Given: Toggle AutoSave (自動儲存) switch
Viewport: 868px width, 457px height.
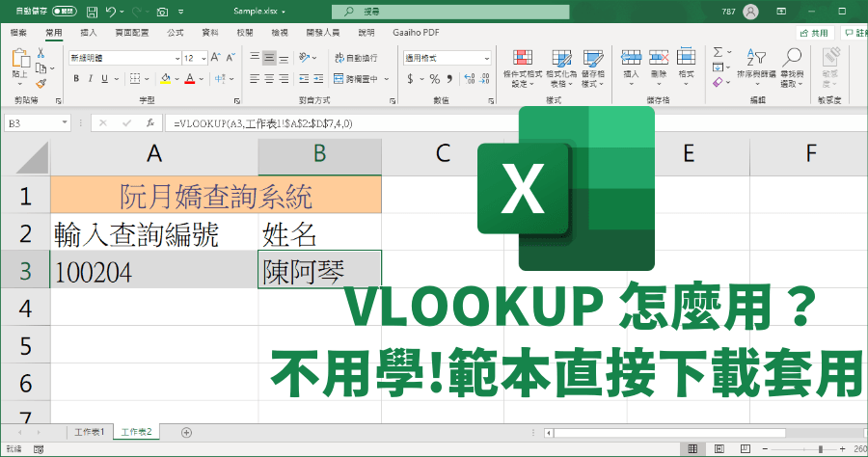Looking at the screenshot, I should [x=65, y=11].
